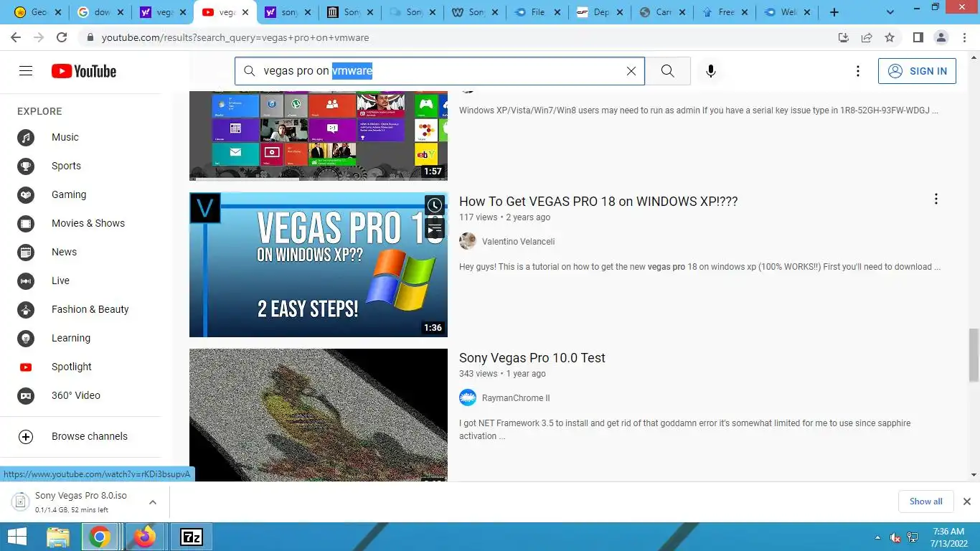Submit search with magnifier button
This screenshot has height=551, width=980.
(x=668, y=71)
